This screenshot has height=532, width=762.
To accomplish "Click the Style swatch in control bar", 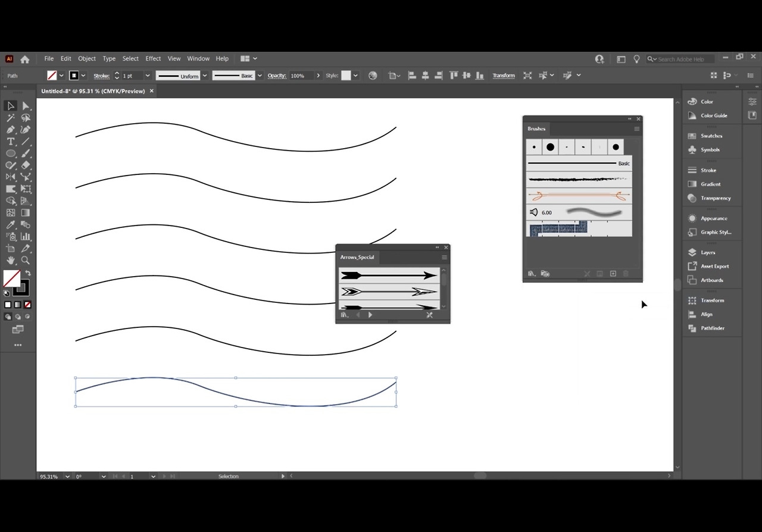I will pos(346,76).
